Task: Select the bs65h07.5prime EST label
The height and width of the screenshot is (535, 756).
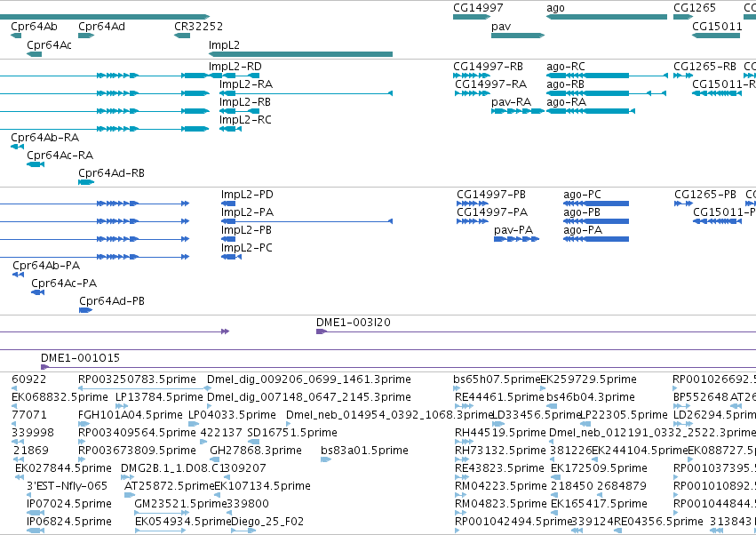Action: [x=497, y=379]
